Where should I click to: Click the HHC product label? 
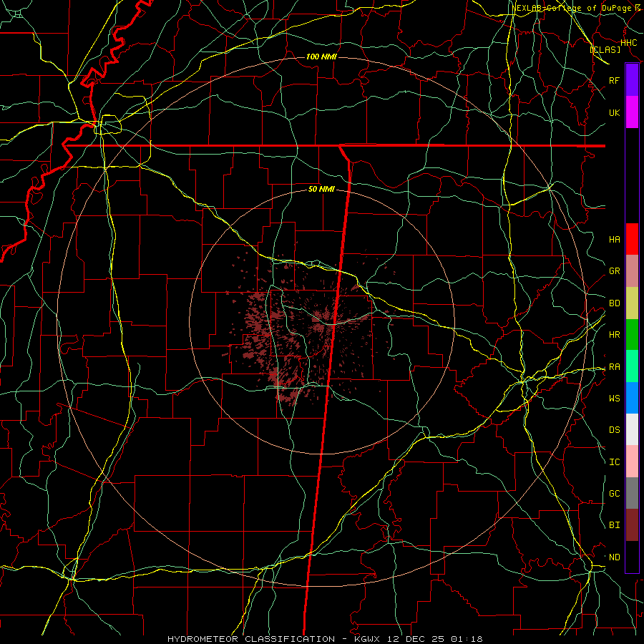628,43
